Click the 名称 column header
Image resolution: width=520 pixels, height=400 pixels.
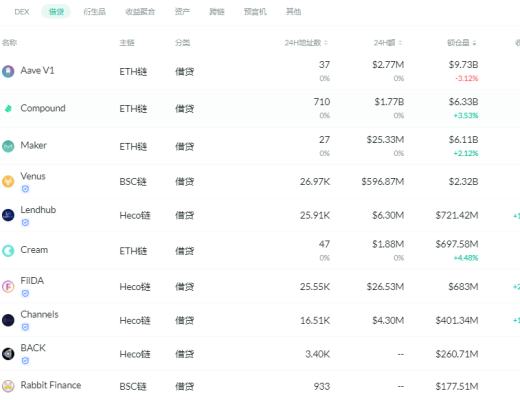click(9, 43)
